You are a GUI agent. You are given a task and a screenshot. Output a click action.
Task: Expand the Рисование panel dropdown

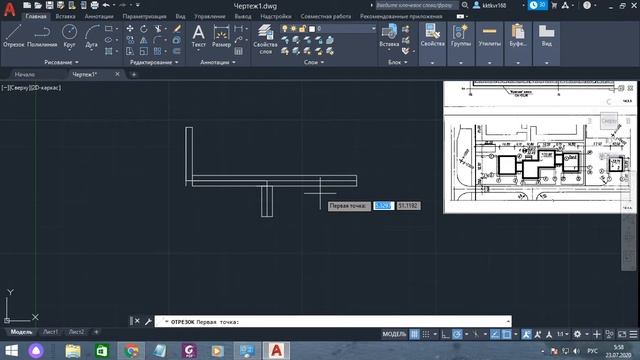tap(61, 62)
